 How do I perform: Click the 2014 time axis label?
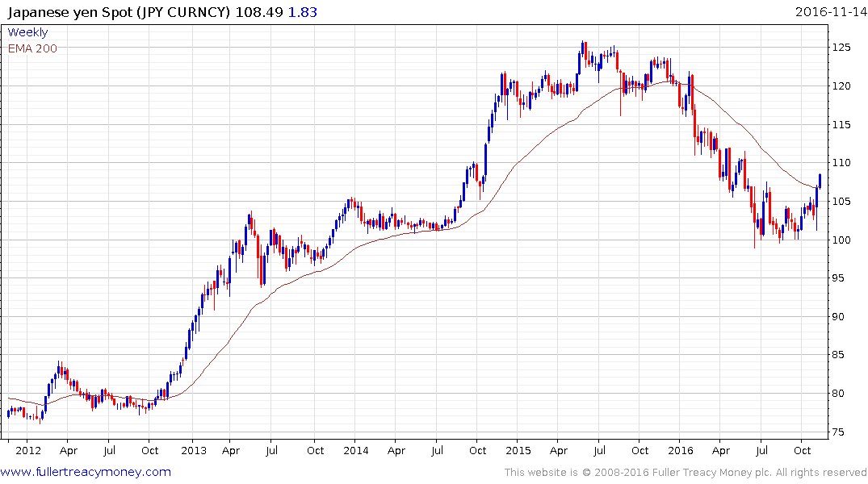[356, 450]
